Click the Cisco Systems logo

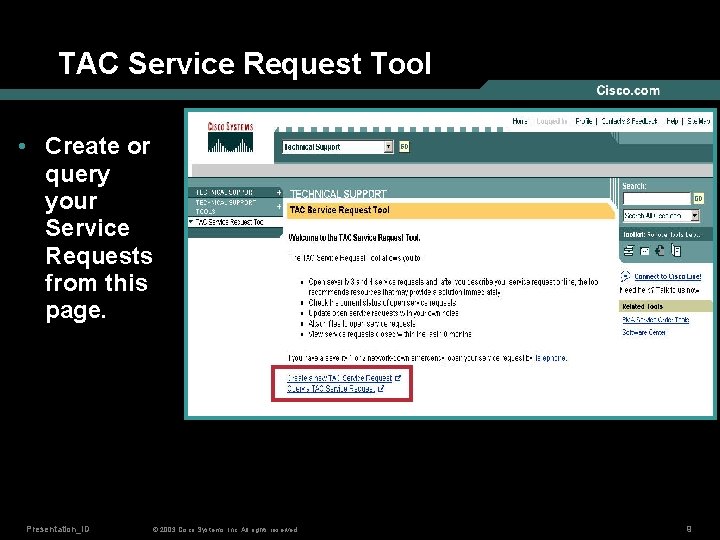click(x=230, y=137)
